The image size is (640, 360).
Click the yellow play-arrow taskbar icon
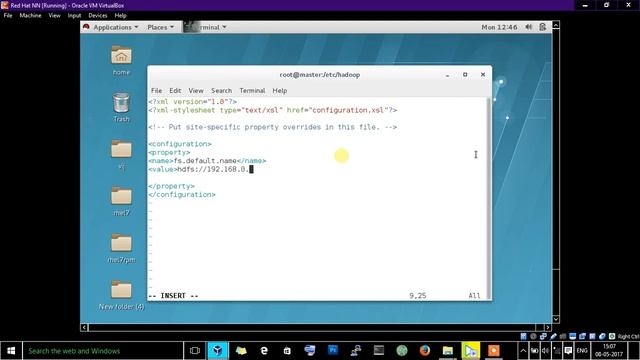[x=471, y=351]
